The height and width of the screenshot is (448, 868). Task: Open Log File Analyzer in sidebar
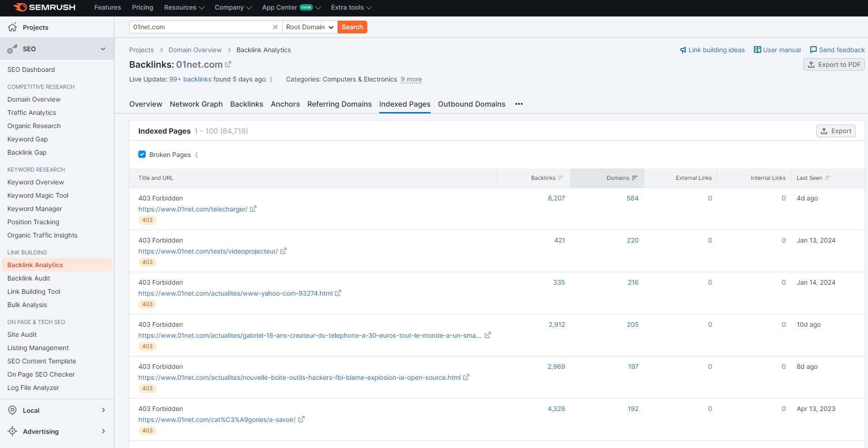(x=33, y=388)
